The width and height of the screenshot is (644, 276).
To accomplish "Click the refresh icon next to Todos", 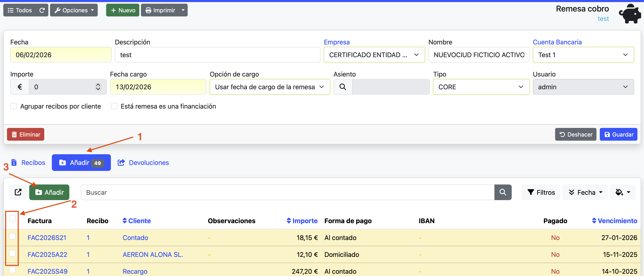I will point(42,10).
